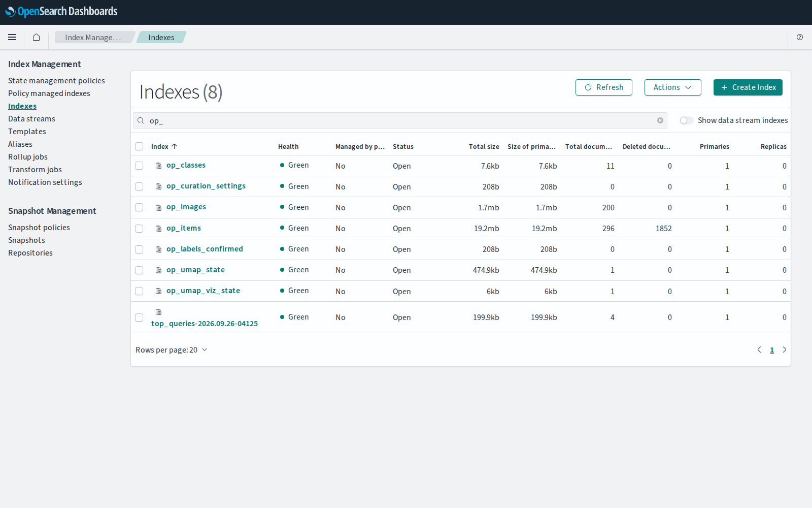Image resolution: width=812 pixels, height=508 pixels.
Task: Check the op_images row checkbox
Action: click(x=139, y=207)
